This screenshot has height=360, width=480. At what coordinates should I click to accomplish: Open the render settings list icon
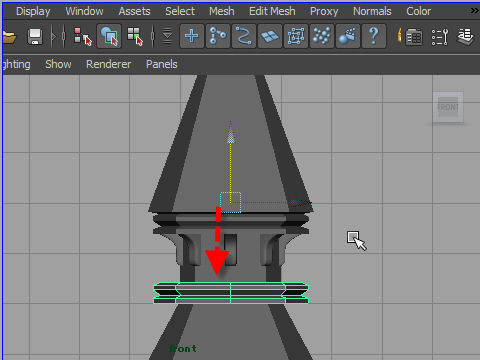pos(414,36)
